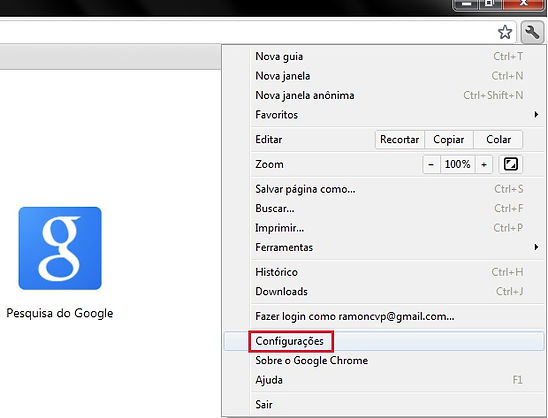Open Downloads from the menu
Image resolution: width=548 pixels, height=418 pixels.
point(384,291)
